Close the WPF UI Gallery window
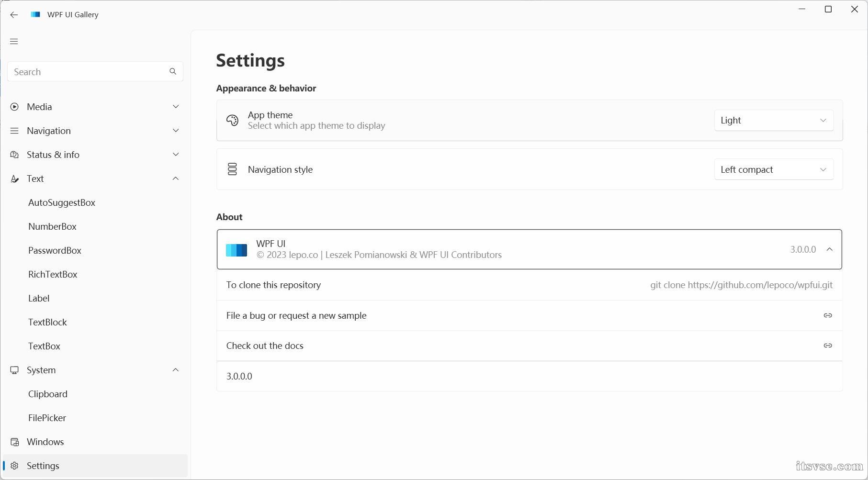Viewport: 868px width, 480px height. click(x=855, y=9)
